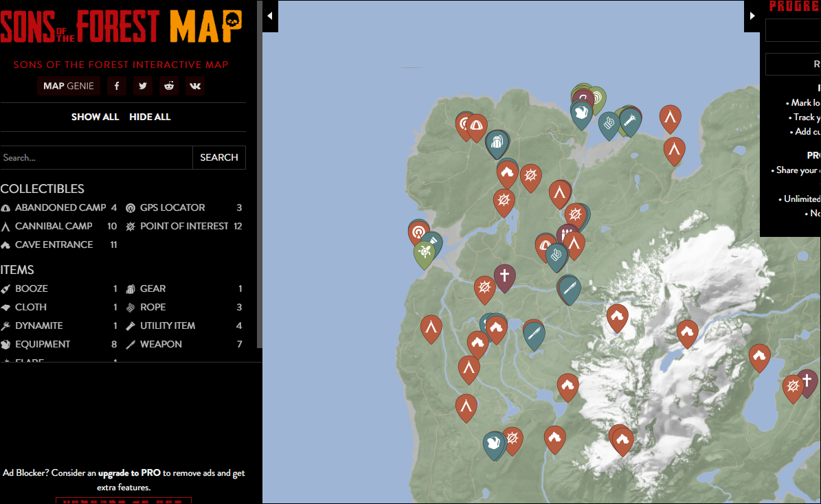This screenshot has height=504, width=821.
Task: Select the teal equipment marker near southern shore
Action: point(494,444)
